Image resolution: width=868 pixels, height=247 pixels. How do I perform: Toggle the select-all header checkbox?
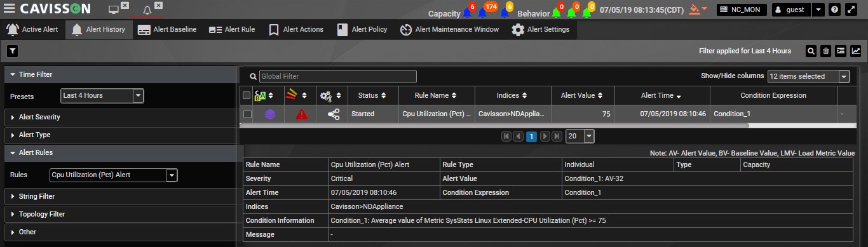click(x=247, y=96)
